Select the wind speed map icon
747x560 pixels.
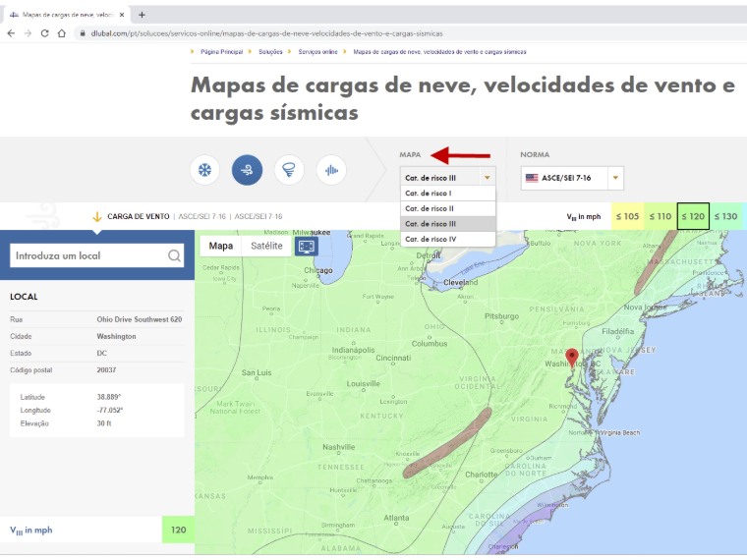click(247, 170)
